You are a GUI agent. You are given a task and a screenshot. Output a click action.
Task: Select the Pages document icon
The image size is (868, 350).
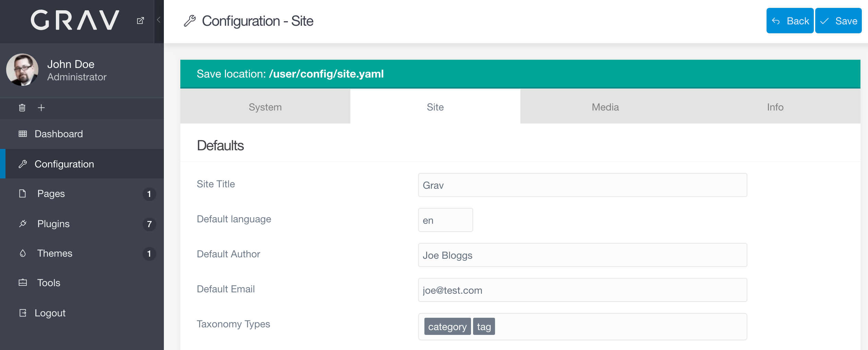tap(23, 194)
